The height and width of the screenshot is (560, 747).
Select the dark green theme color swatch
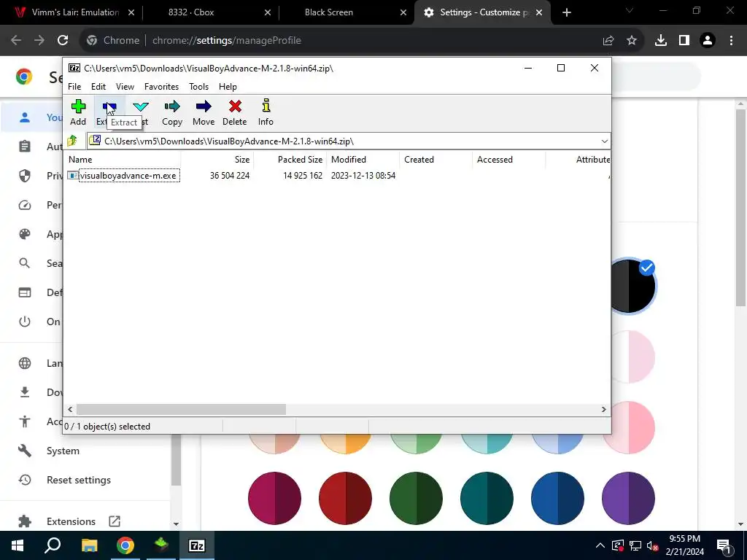[x=416, y=498]
